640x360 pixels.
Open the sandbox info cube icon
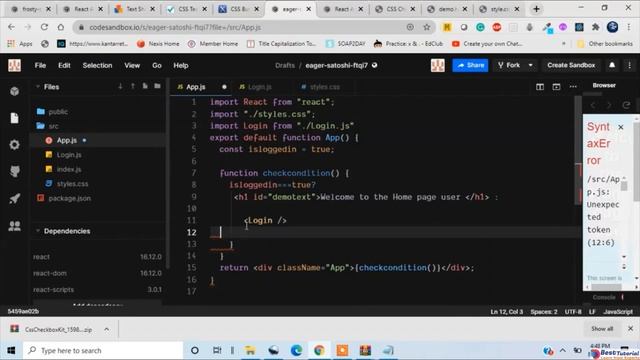(x=15, y=91)
